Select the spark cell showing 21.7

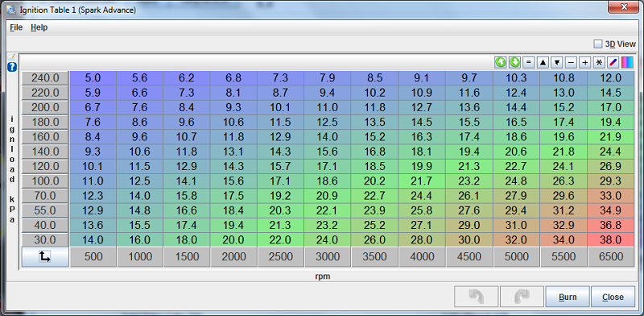pyautogui.click(x=422, y=181)
